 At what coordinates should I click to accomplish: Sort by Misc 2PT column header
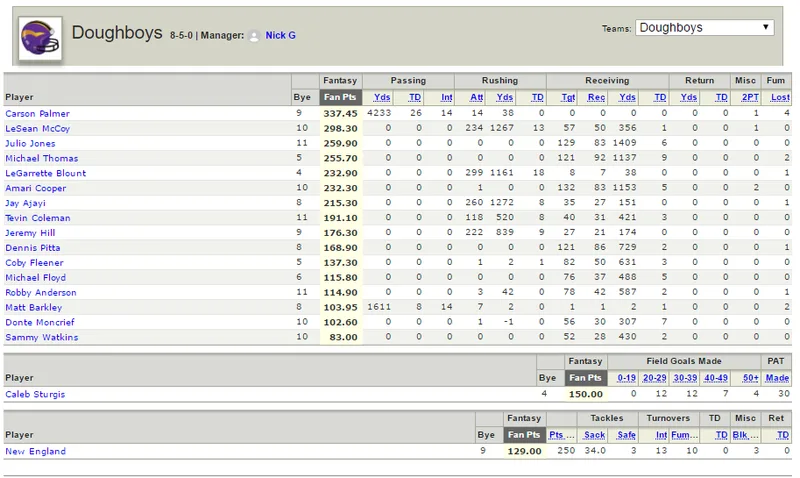tap(750, 97)
